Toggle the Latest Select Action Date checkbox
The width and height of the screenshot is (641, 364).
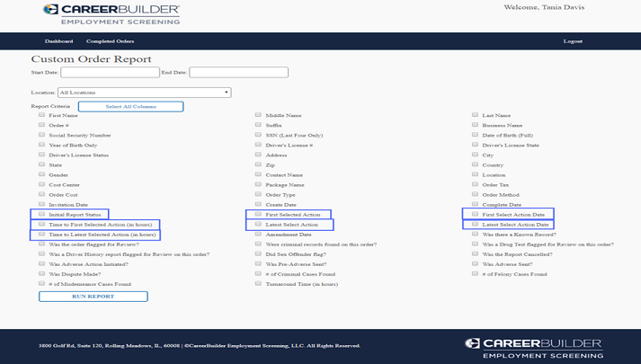(476, 224)
